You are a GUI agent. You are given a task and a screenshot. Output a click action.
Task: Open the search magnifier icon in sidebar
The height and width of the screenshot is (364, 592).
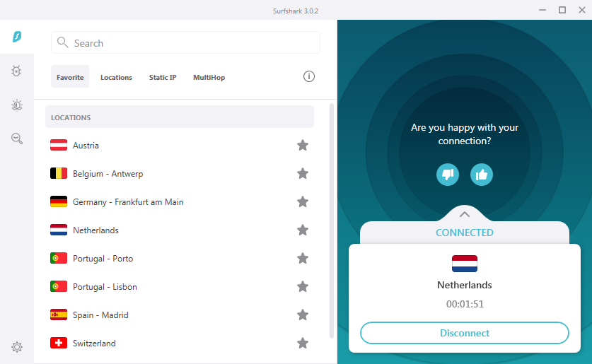(16, 139)
